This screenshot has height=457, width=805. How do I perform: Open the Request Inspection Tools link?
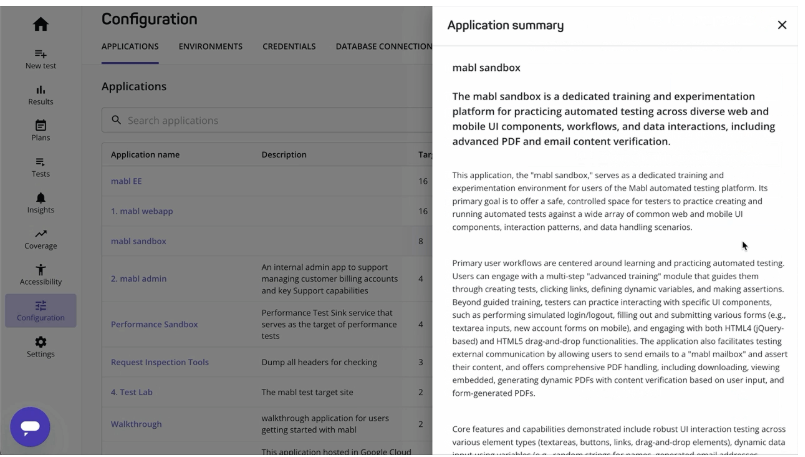(x=160, y=362)
